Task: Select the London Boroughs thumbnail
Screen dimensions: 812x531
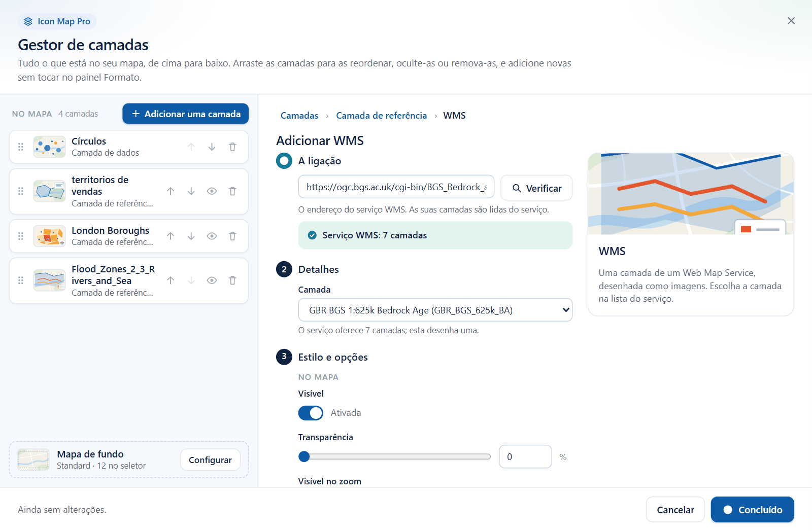Action: point(49,236)
